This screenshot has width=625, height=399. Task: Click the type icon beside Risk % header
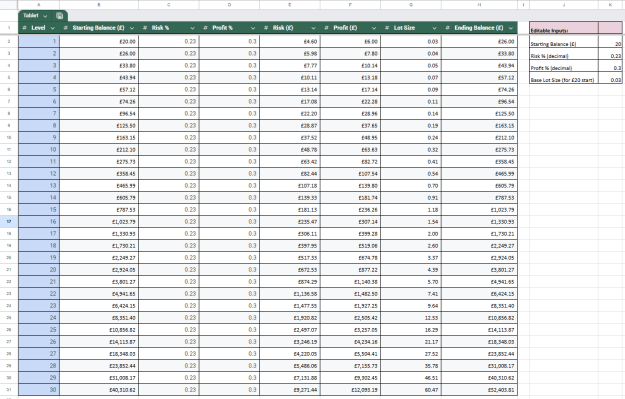pos(145,28)
